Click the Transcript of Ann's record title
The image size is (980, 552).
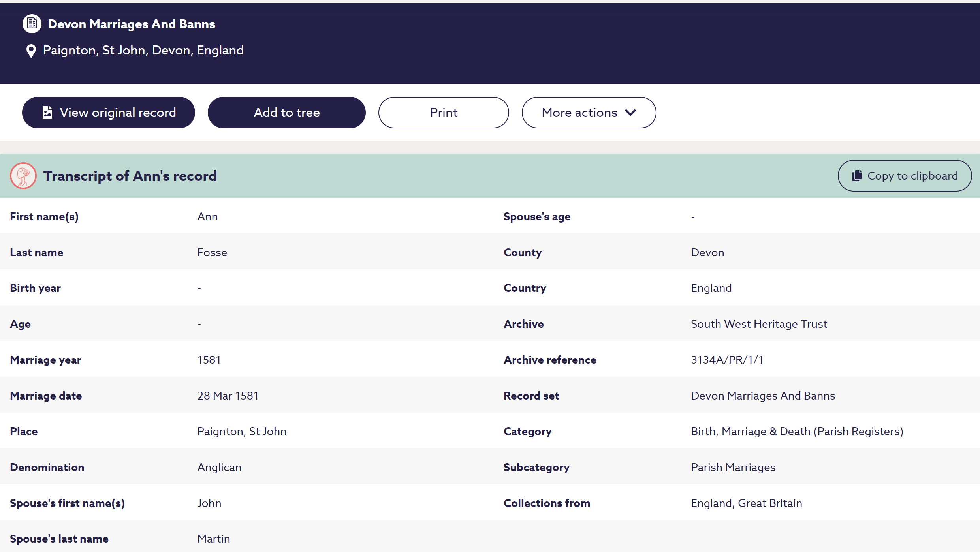click(x=130, y=176)
